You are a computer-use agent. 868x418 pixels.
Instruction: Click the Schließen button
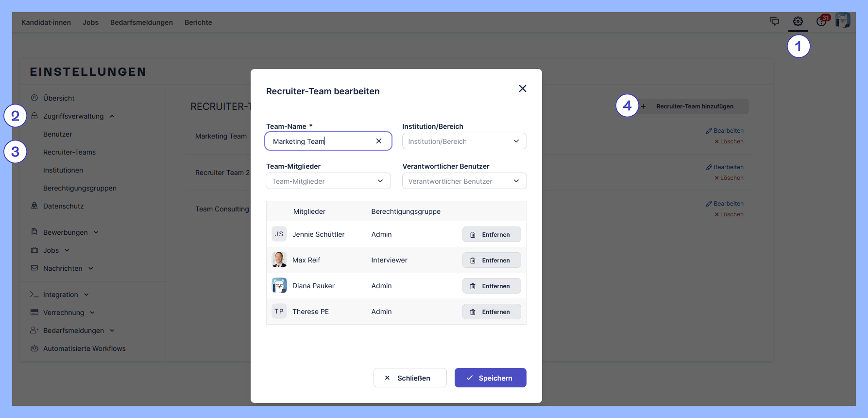[409, 378]
